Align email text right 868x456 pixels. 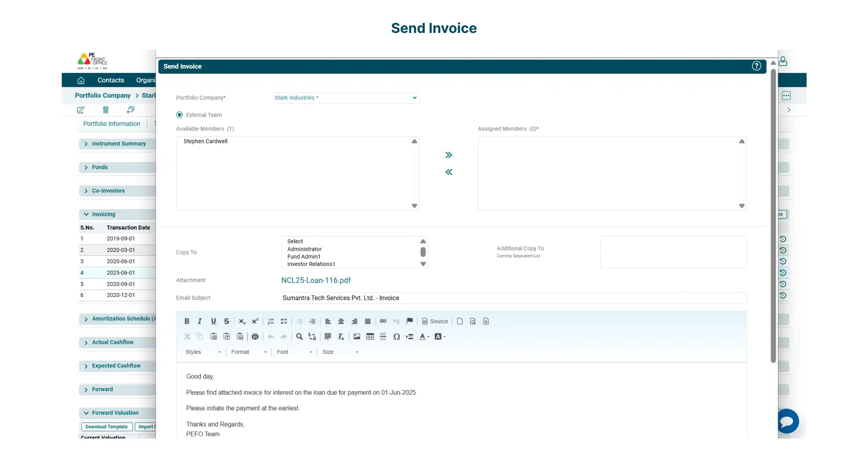pos(354,321)
